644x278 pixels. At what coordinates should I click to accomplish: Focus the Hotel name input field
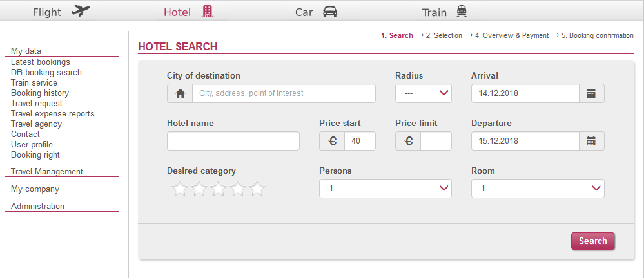233,141
